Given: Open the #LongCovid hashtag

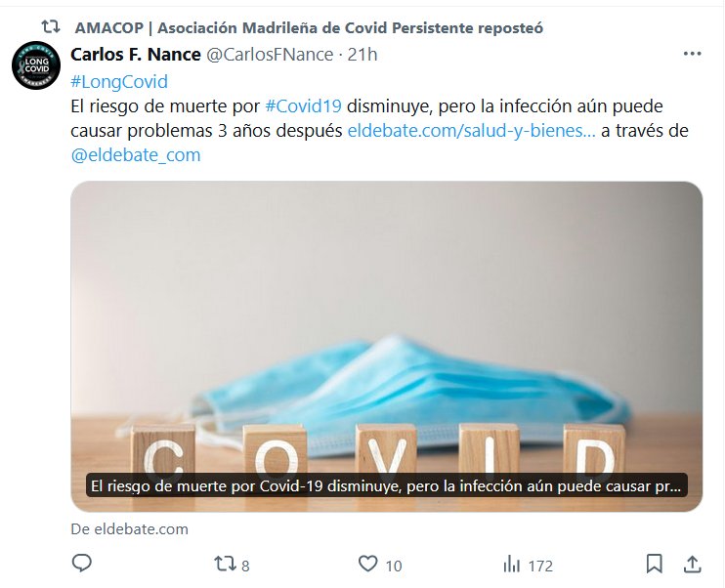Looking at the screenshot, I should (119, 82).
